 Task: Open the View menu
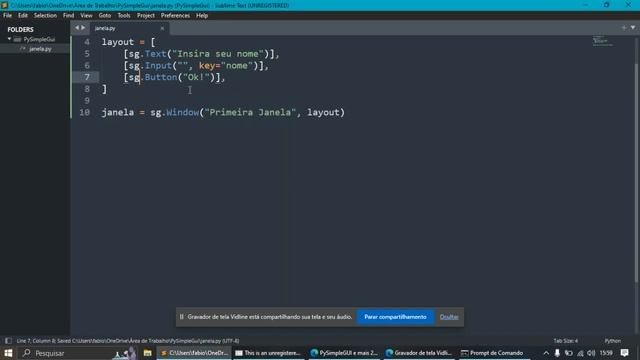pos(86,16)
